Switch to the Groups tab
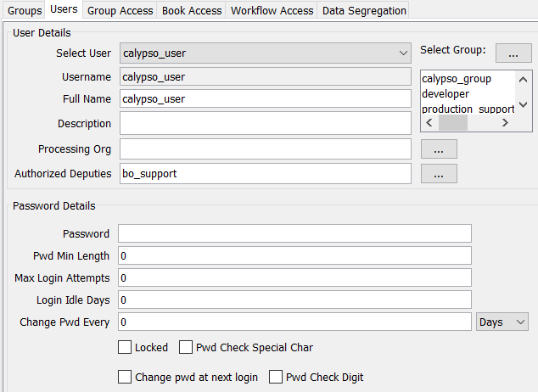Image resolution: width=538 pixels, height=392 pixels. [25, 11]
